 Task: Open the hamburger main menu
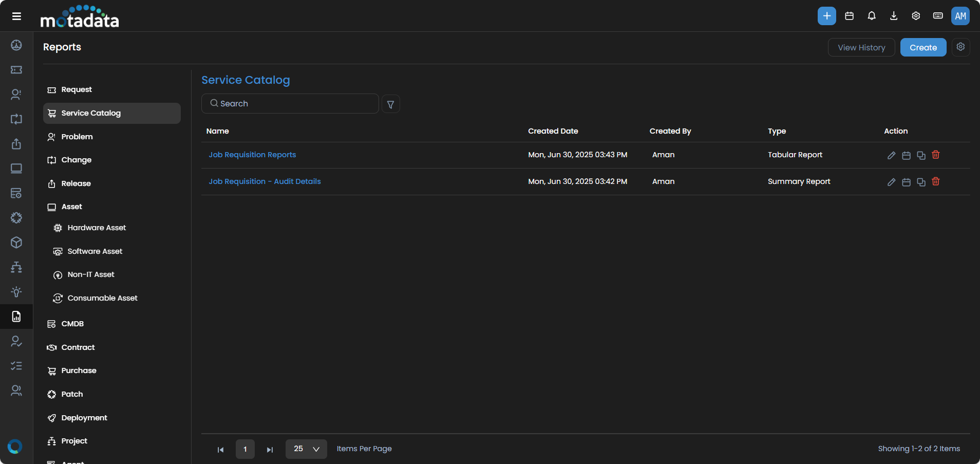[16, 16]
